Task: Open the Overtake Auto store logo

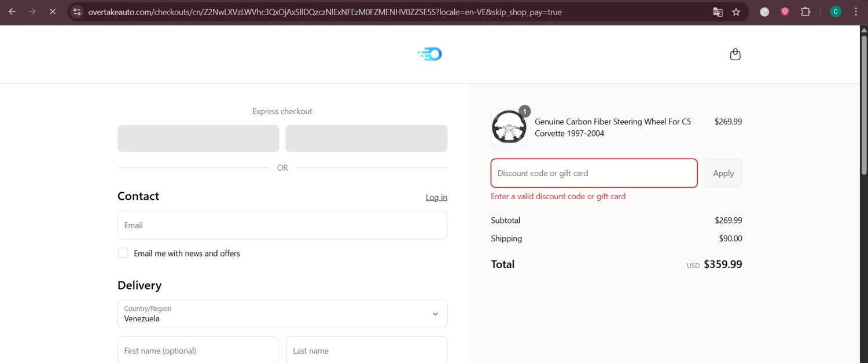Action: tap(430, 54)
